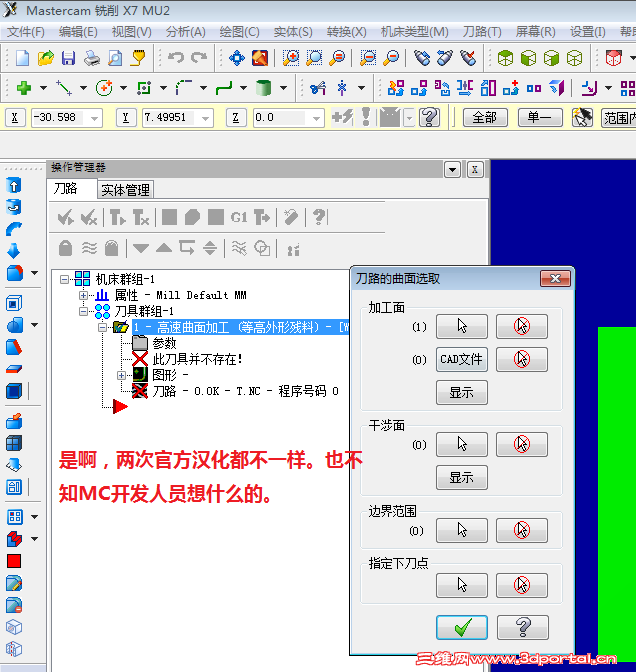Expand the 属性 - Mill Default MM node
Screen dimensions: 636x672
83,295
